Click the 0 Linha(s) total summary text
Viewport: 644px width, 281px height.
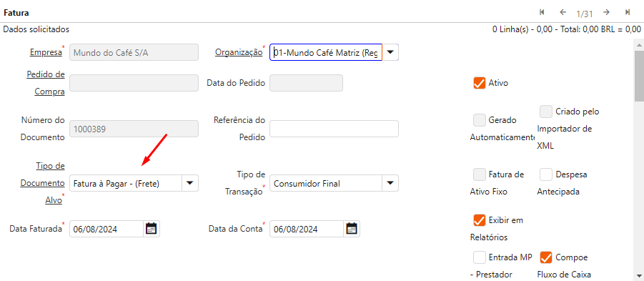click(567, 29)
